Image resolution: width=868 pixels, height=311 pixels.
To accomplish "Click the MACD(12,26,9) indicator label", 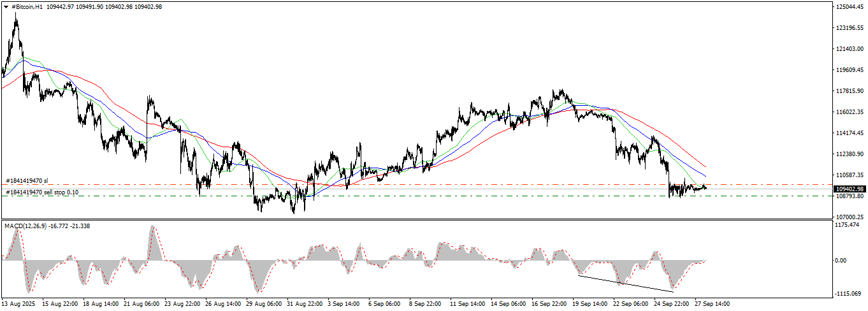I will pyautogui.click(x=25, y=226).
